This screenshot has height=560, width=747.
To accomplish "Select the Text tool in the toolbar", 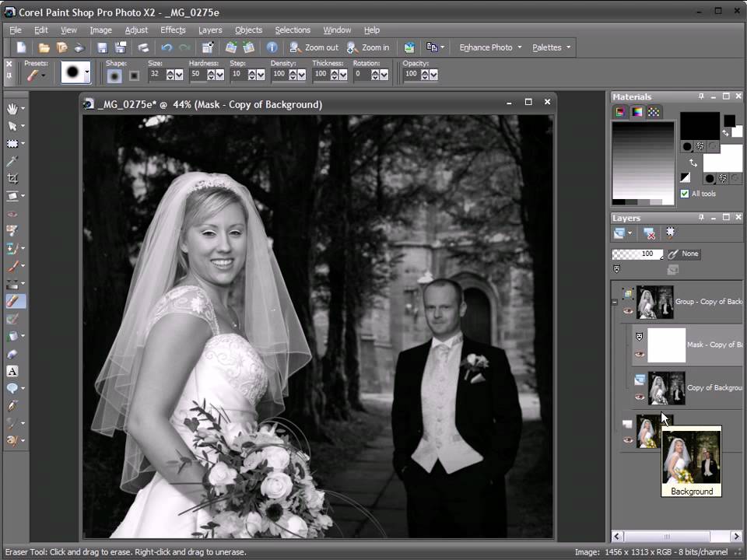I will 12,371.
